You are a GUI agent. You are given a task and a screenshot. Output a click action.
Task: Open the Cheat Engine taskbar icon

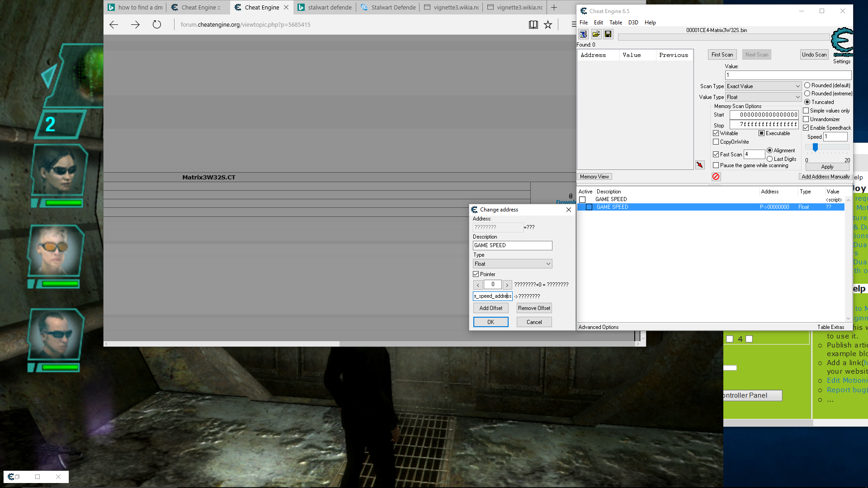(x=10, y=477)
